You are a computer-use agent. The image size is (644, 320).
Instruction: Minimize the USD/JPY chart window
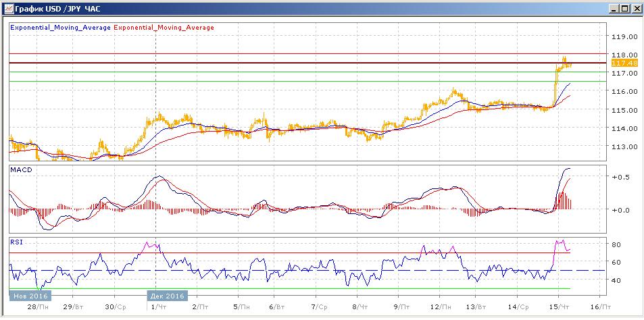coord(612,9)
